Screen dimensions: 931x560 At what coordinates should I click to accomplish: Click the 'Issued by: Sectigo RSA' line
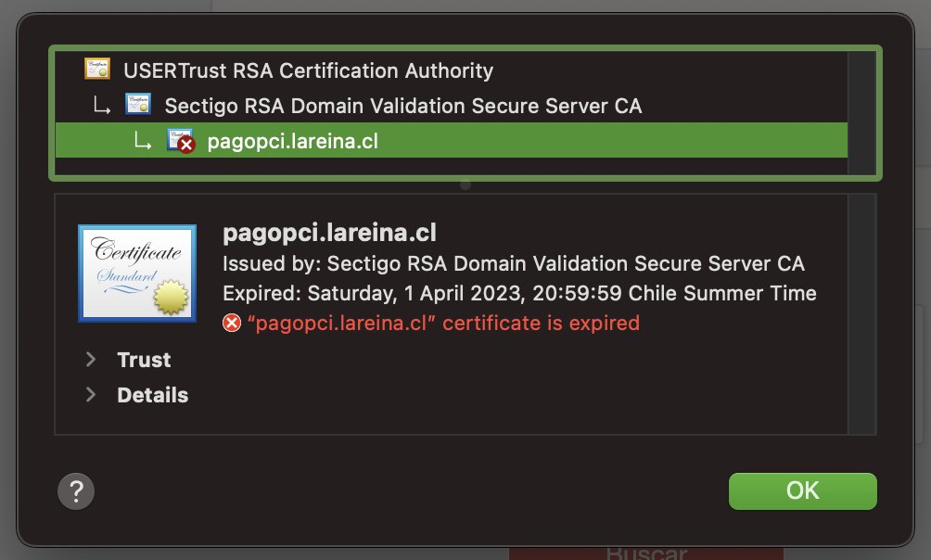(514, 263)
